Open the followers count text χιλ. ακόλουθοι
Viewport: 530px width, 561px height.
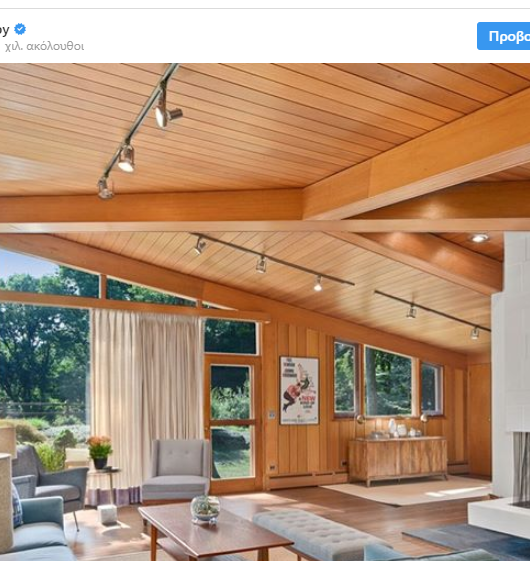pyautogui.click(x=44, y=47)
